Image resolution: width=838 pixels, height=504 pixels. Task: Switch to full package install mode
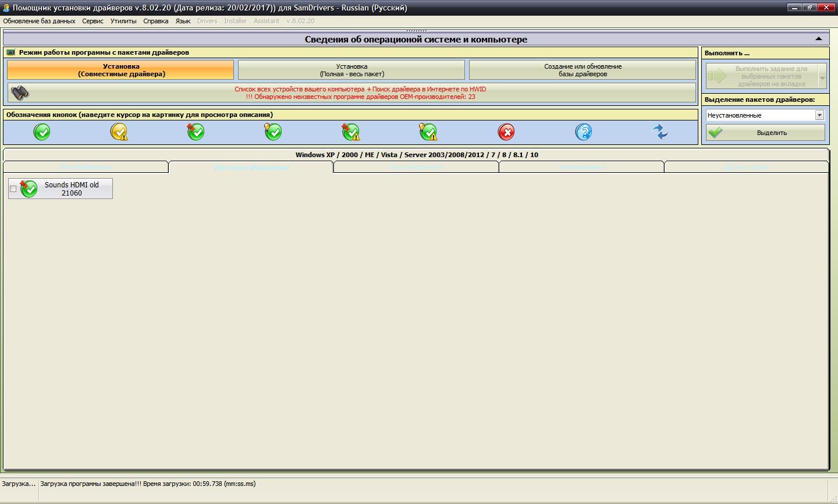[351, 70]
